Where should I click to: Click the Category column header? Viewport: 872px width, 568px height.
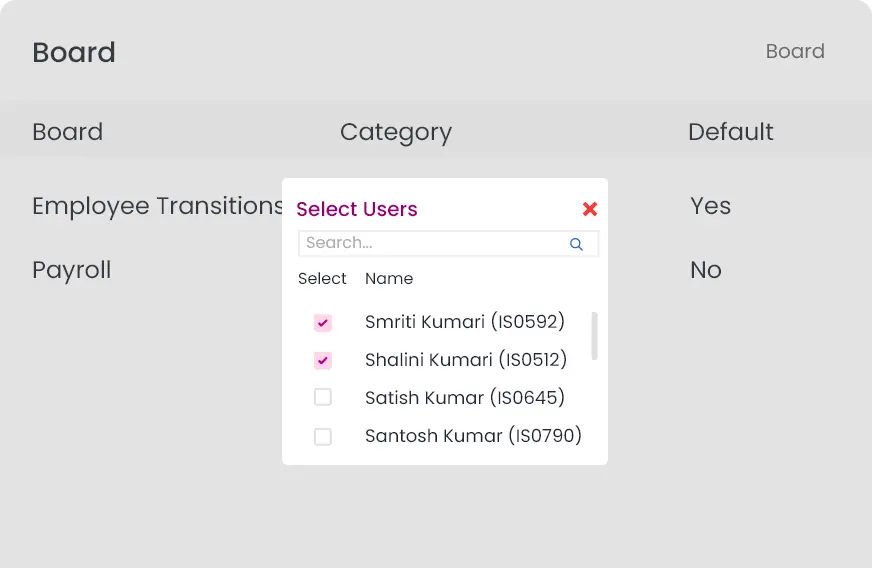click(396, 132)
